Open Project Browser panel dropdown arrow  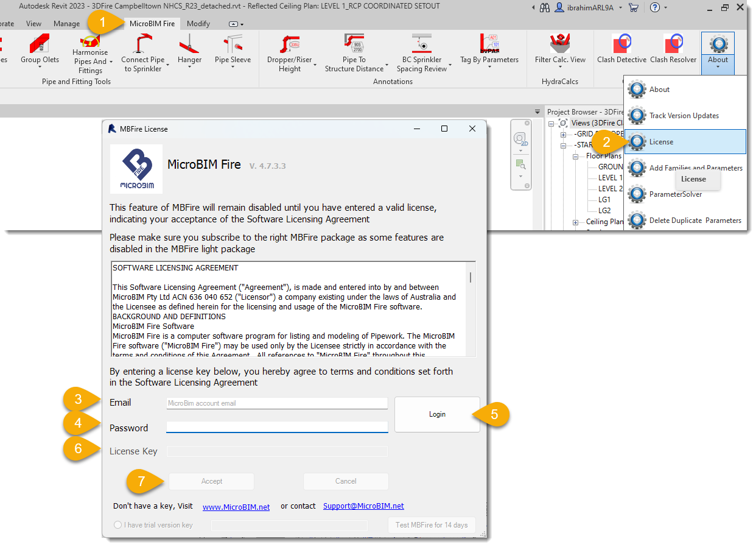(x=537, y=112)
